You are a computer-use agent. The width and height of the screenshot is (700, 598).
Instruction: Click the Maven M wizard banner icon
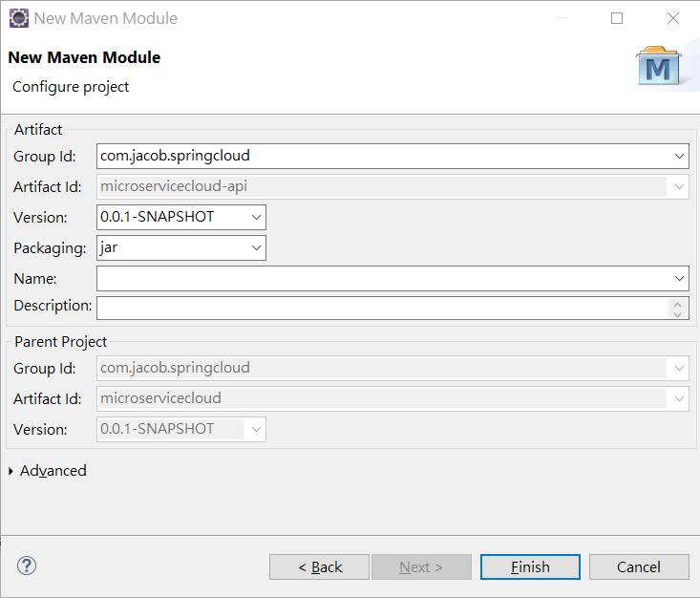659,67
